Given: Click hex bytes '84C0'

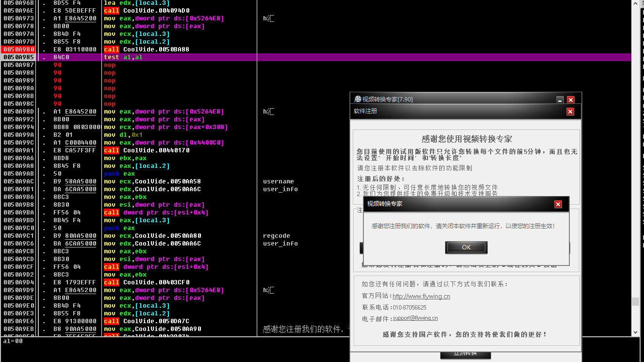Looking at the screenshot, I should coord(61,57).
